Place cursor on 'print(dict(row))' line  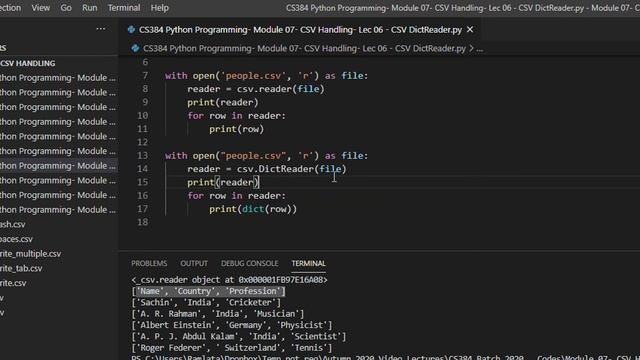(x=253, y=209)
